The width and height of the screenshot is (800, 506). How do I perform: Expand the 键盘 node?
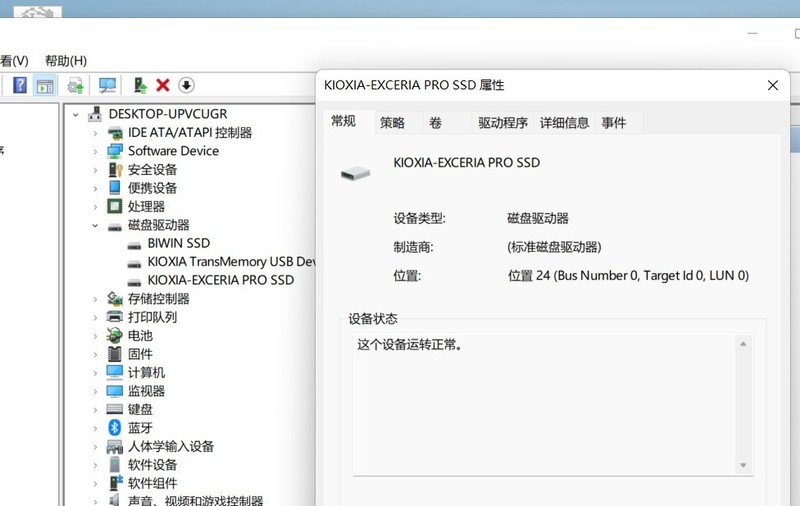(x=95, y=410)
